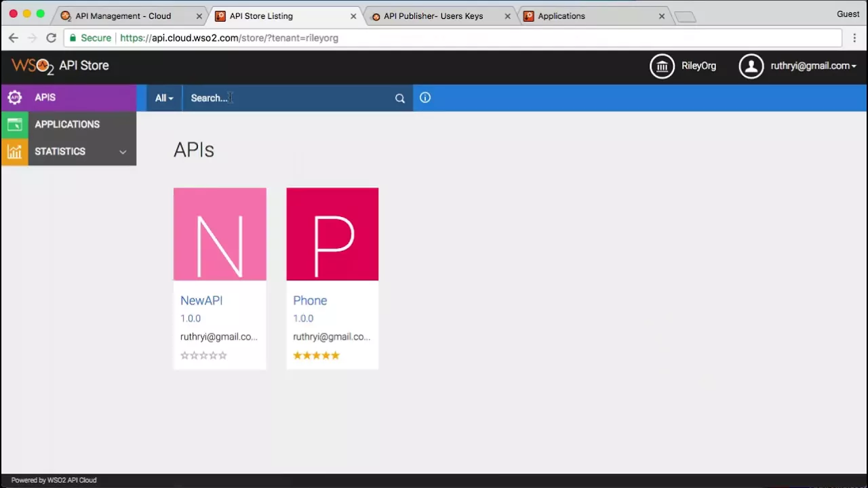Click the RileyOrg organization icon
868x488 pixels.
pos(663,66)
